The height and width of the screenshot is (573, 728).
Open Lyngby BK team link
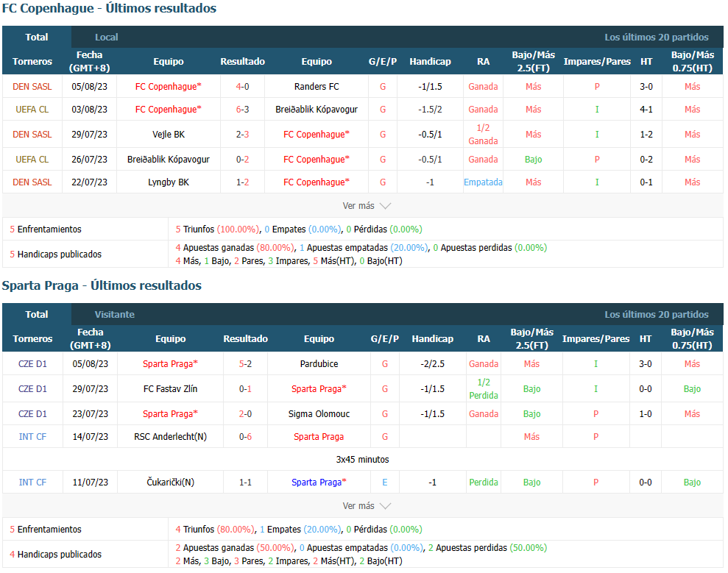[168, 182]
